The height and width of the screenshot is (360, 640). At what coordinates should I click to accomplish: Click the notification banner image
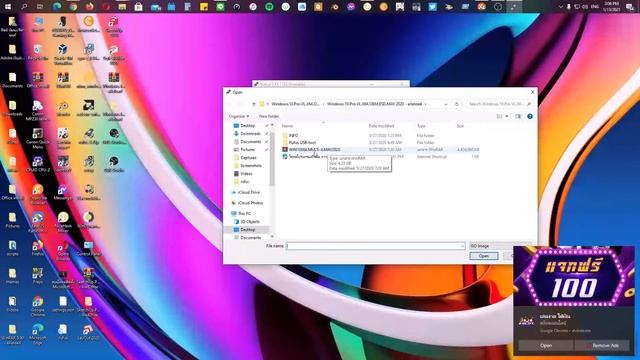[574, 276]
